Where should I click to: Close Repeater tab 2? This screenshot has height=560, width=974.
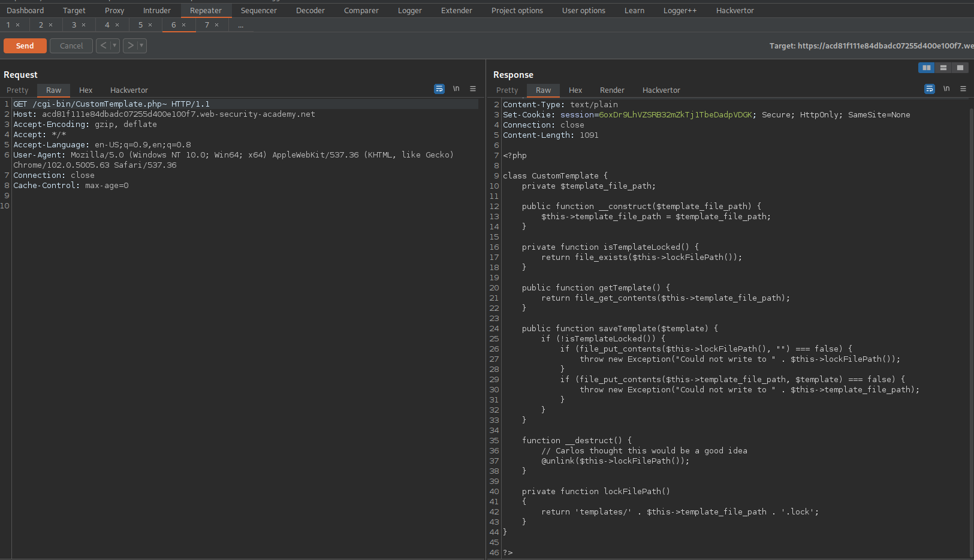coord(51,25)
